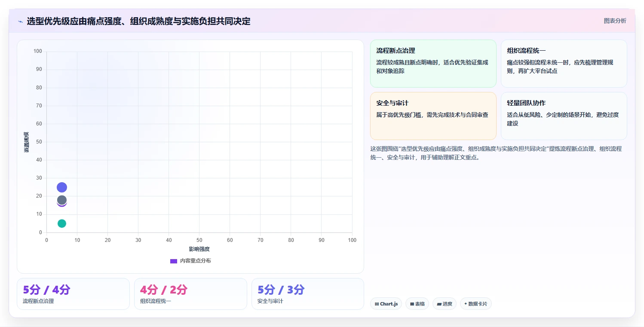Image resolution: width=644 pixels, height=327 pixels.
Task: Click the 影响强度 x-axis title
Action: coord(199,249)
